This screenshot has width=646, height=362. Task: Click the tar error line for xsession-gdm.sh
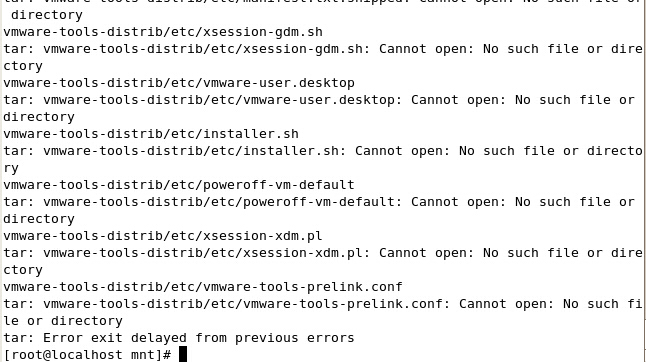coord(323,49)
